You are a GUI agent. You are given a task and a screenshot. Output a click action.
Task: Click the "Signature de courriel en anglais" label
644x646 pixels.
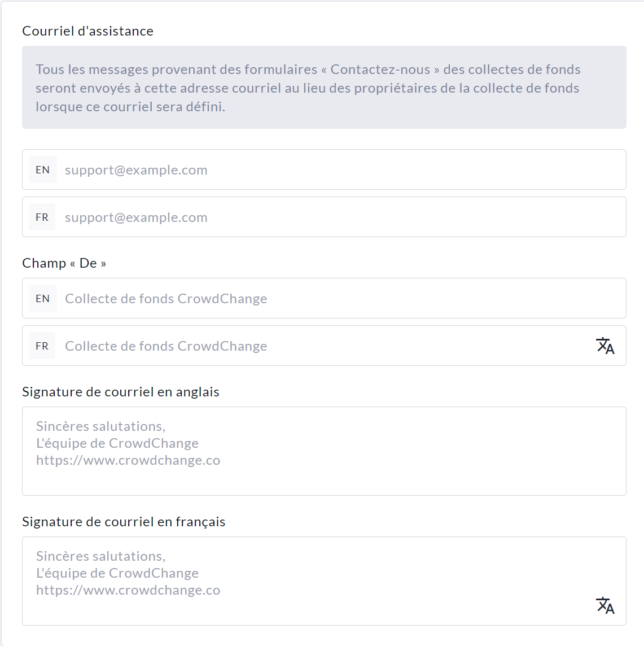tap(120, 392)
